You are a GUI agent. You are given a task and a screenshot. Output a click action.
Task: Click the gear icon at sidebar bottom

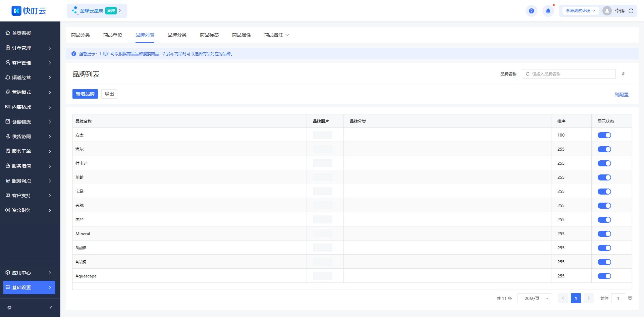(9, 308)
